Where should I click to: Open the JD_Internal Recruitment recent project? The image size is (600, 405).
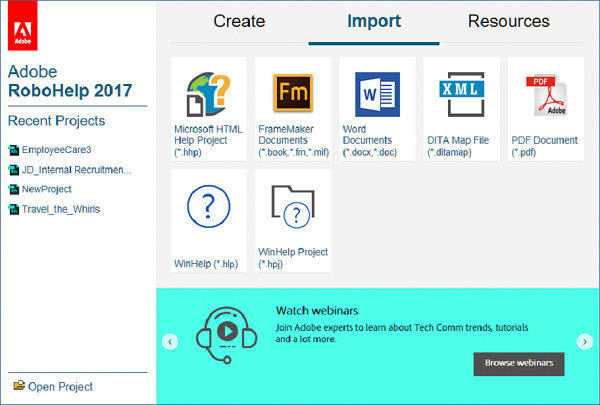76,170
